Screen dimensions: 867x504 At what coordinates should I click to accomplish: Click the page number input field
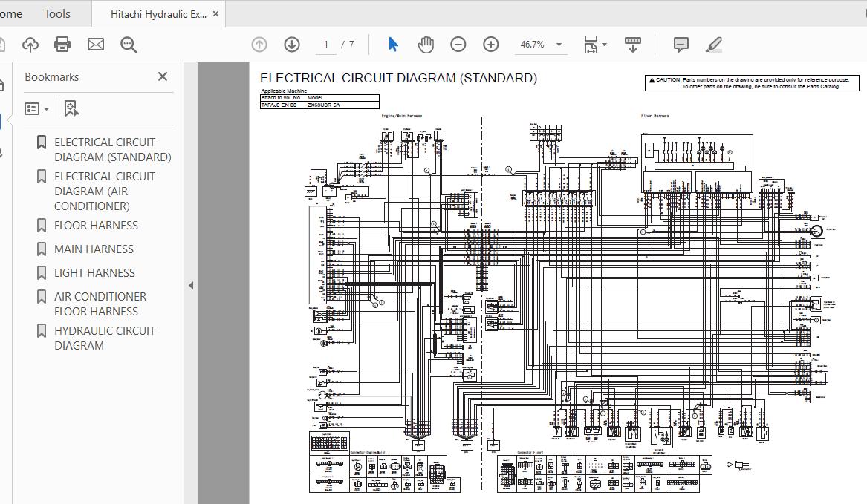pyautogui.click(x=325, y=45)
